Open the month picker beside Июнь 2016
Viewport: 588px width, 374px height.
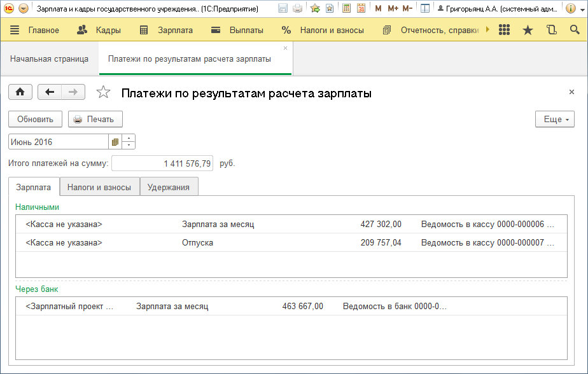click(x=115, y=142)
